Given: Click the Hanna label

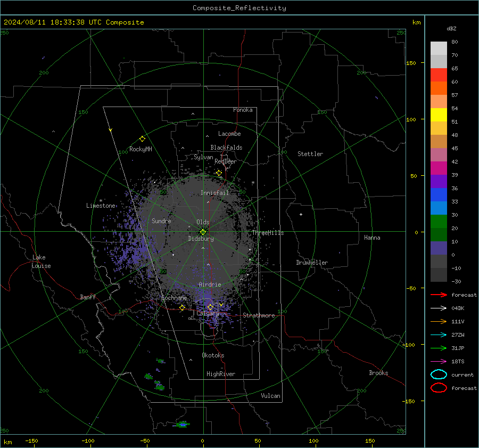Looking at the screenshot, I should click(x=372, y=238).
